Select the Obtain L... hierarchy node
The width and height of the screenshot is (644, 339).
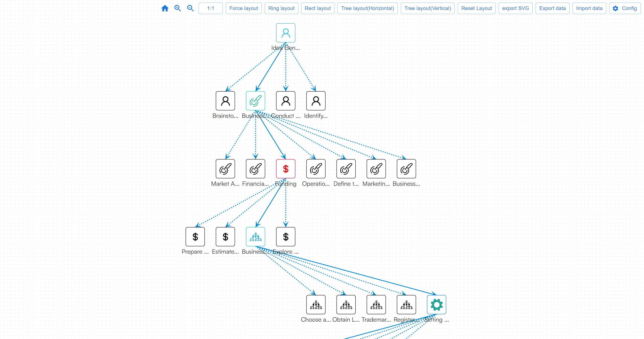346,305
